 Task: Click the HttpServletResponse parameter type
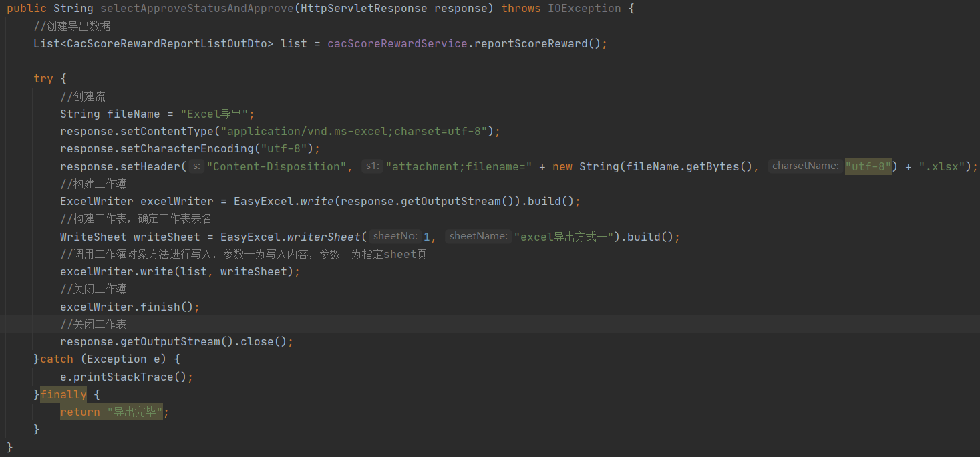pos(364,9)
